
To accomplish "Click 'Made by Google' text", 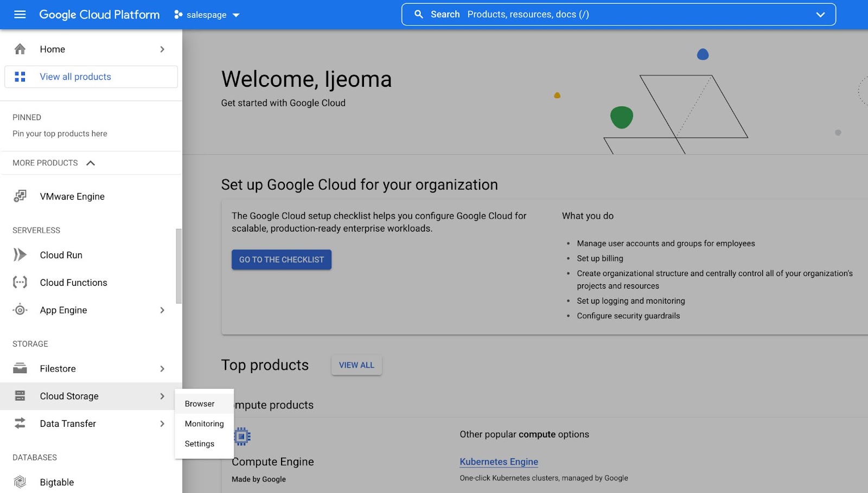I will [259, 479].
